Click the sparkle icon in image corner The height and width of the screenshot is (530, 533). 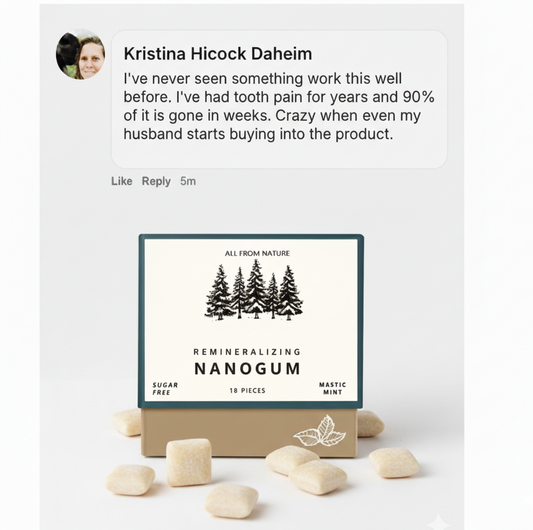click(438, 521)
